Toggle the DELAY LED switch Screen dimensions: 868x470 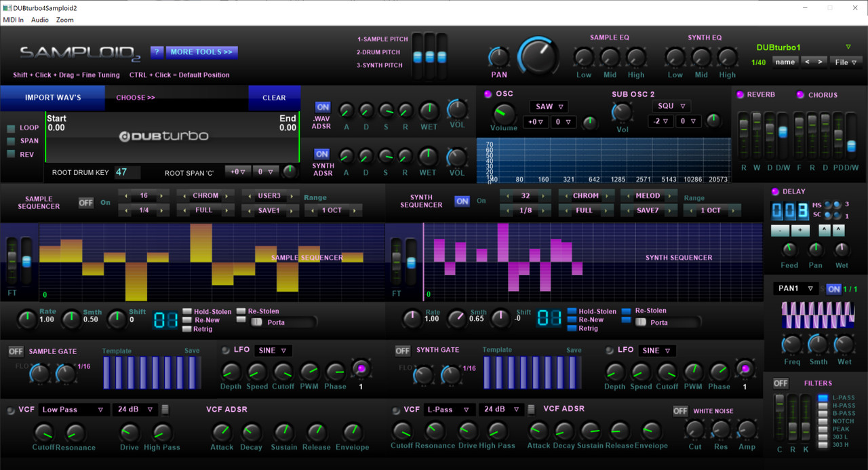tap(776, 192)
